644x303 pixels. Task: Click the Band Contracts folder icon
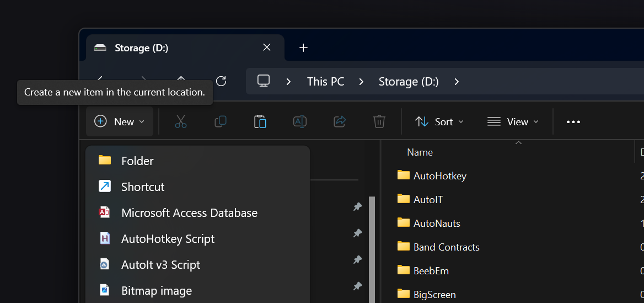click(403, 246)
